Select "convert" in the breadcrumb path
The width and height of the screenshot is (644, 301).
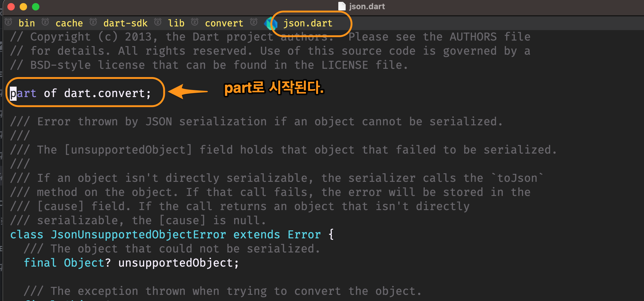tap(224, 23)
